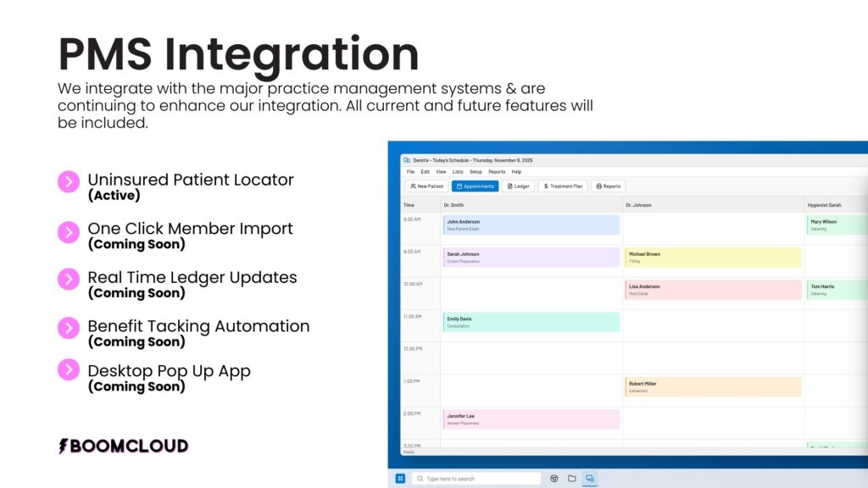Screen dimensions: 868x488
Task: Click the New Patient toolbar button
Action: (427, 186)
